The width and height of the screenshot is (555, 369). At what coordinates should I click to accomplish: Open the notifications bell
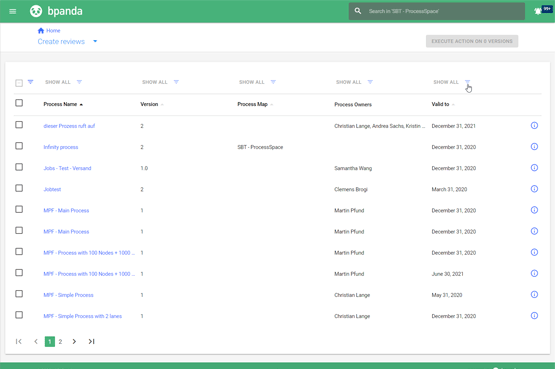tap(538, 11)
